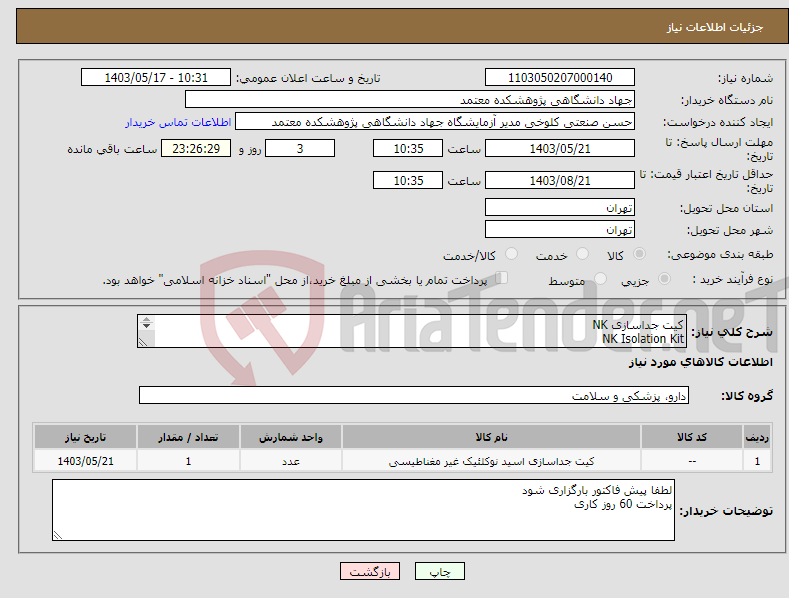Viewport: 789px width, 598px height.
Task: Open the اطلاعات تماس خریدار link
Action: click(178, 122)
